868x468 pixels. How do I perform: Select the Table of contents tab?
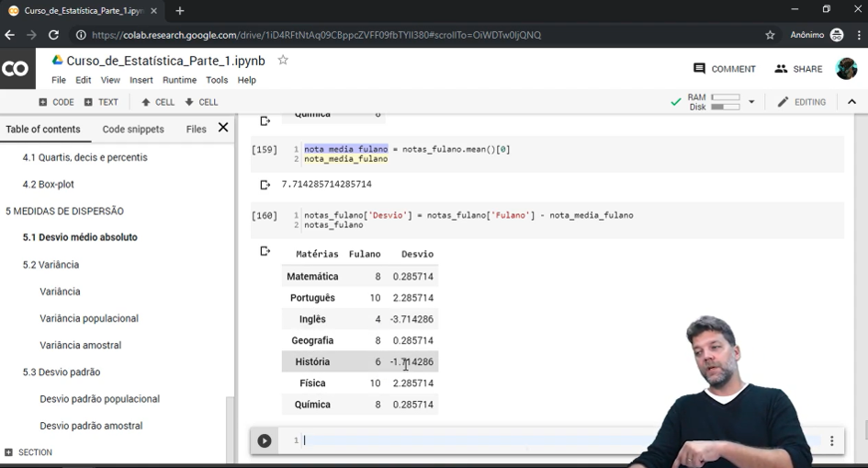point(43,129)
